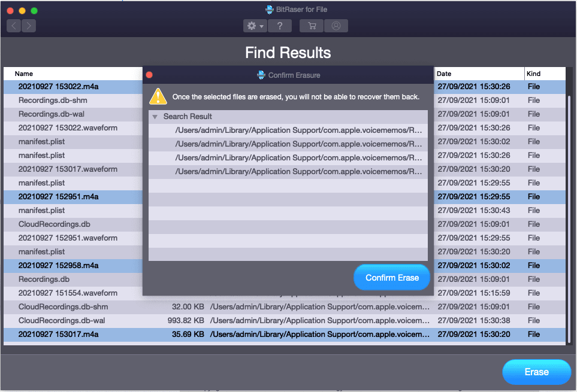577x392 pixels.
Task: Click the 35.69 KB size cell
Action: (188, 335)
